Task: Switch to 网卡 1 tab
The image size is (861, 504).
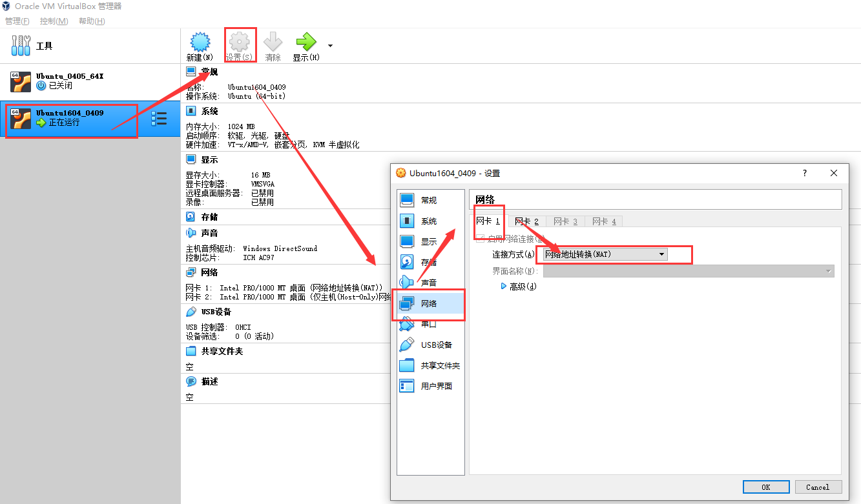Action: point(488,221)
